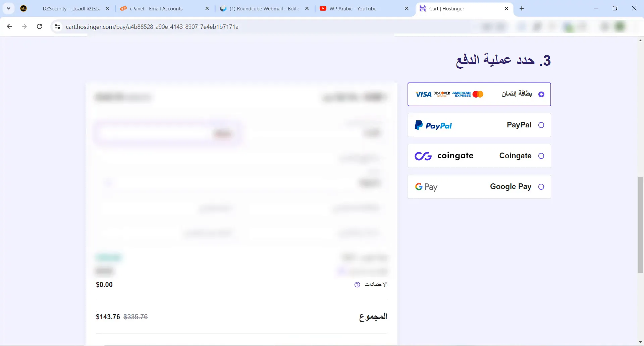The image size is (644, 346).
Task: Switch to the Roundcube Webmail tab
Action: click(x=264, y=9)
